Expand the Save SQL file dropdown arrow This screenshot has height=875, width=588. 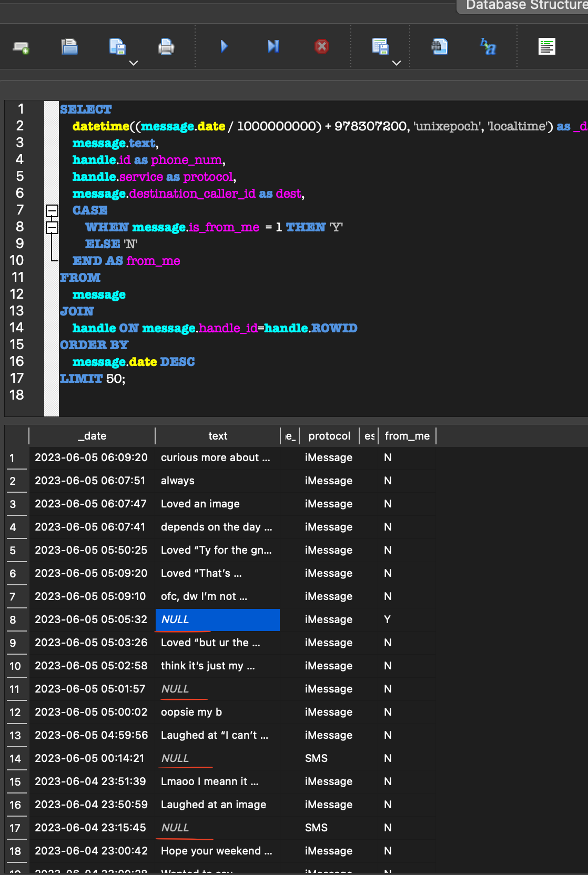tap(134, 63)
